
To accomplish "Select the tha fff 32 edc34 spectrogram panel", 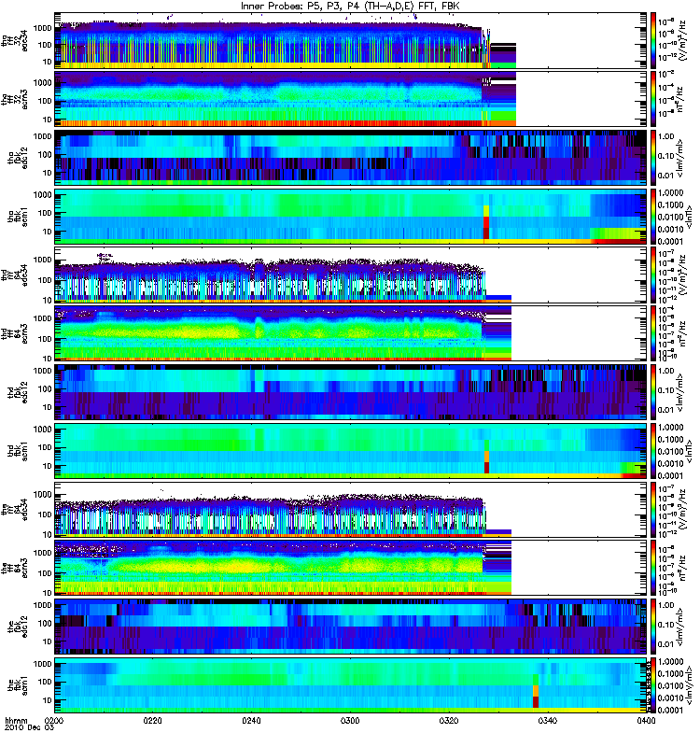I will (x=351, y=41).
